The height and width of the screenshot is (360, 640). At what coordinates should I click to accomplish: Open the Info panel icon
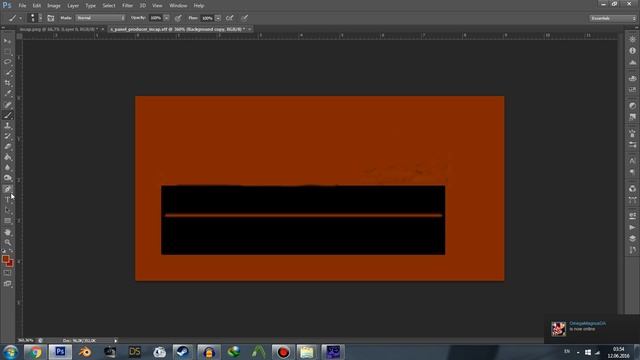click(x=632, y=51)
